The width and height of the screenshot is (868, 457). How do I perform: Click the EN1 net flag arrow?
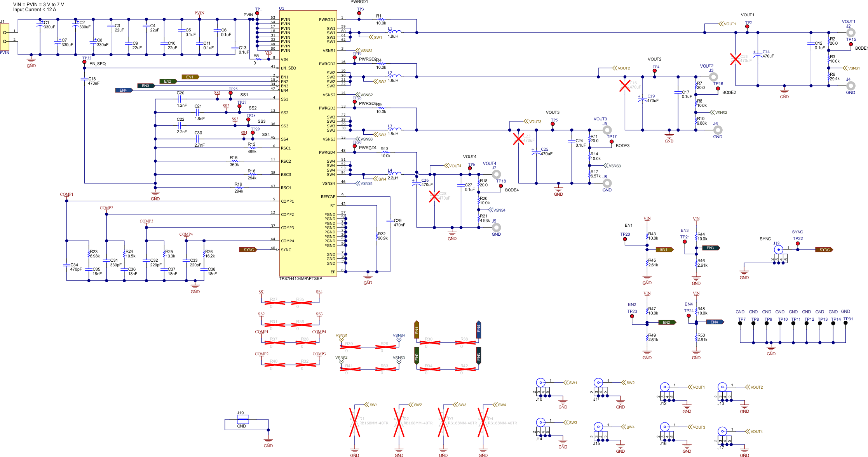coord(190,77)
